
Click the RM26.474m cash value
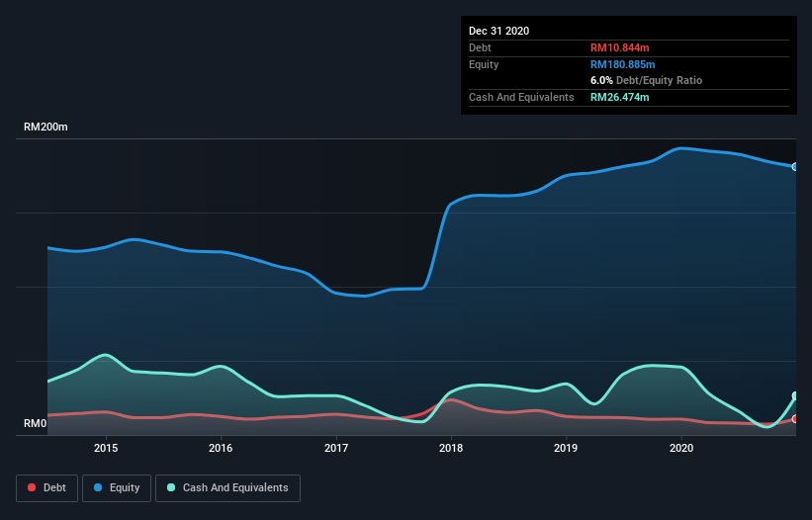pyautogui.click(x=619, y=97)
